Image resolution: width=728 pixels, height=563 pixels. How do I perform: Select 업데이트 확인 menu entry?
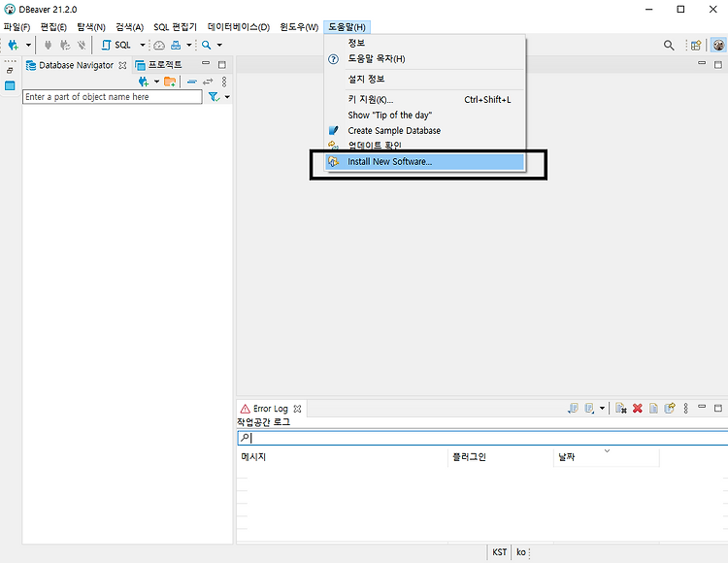[x=425, y=146]
